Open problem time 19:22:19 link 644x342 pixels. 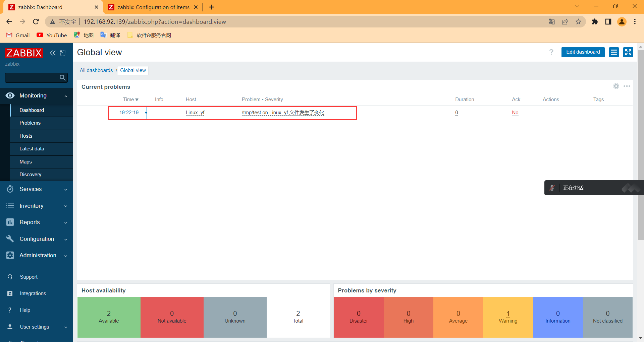tap(129, 113)
